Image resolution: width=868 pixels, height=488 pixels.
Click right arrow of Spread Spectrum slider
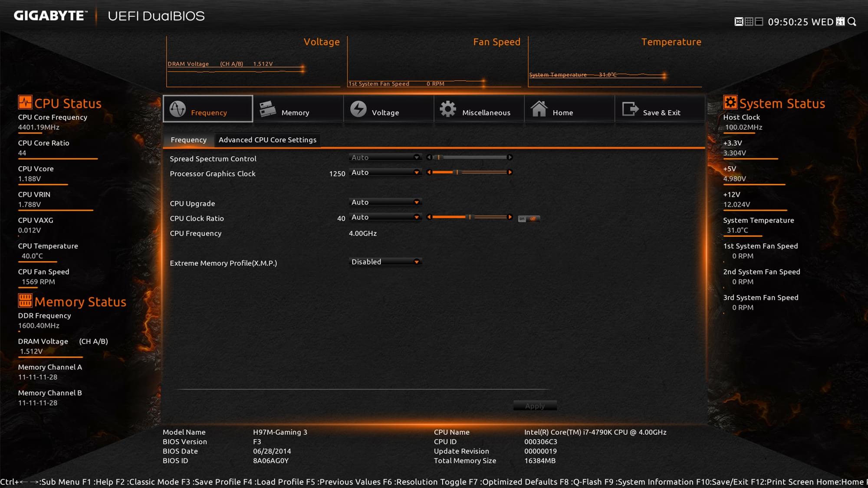click(x=510, y=157)
